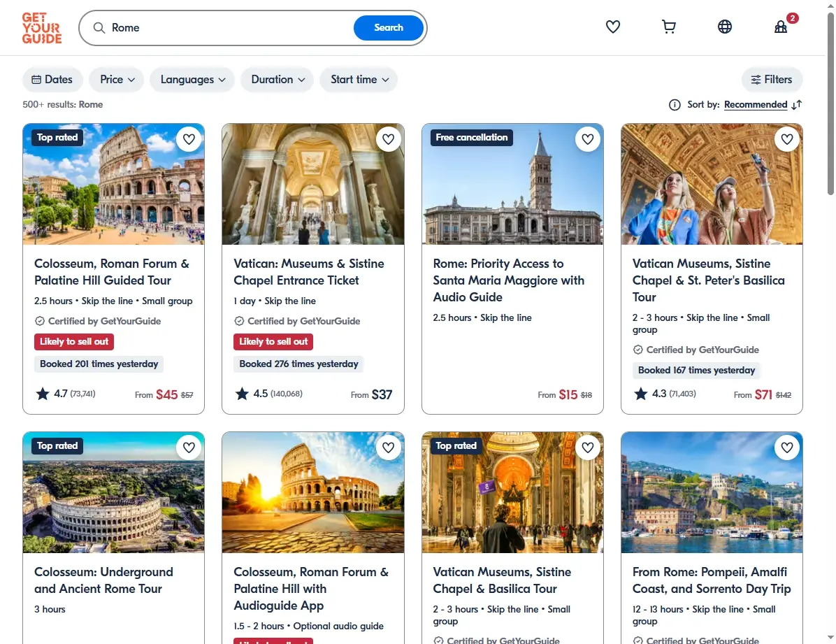Open sunset Colosseum photo thumbnail

pos(313,492)
